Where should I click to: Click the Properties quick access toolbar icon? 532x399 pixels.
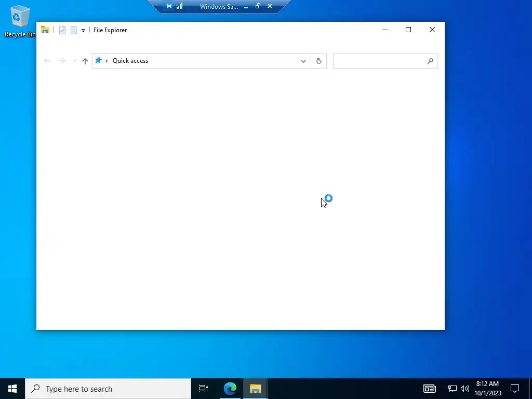coord(62,30)
